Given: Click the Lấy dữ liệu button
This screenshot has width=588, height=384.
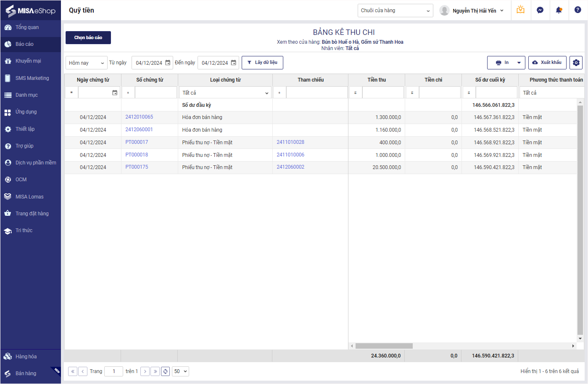Looking at the screenshot, I should (x=262, y=63).
